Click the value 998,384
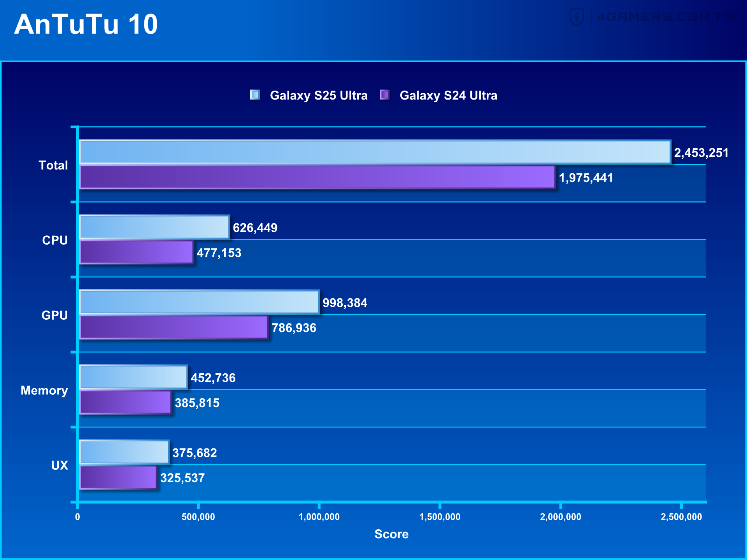Viewport: 747px width, 560px height. [345, 303]
